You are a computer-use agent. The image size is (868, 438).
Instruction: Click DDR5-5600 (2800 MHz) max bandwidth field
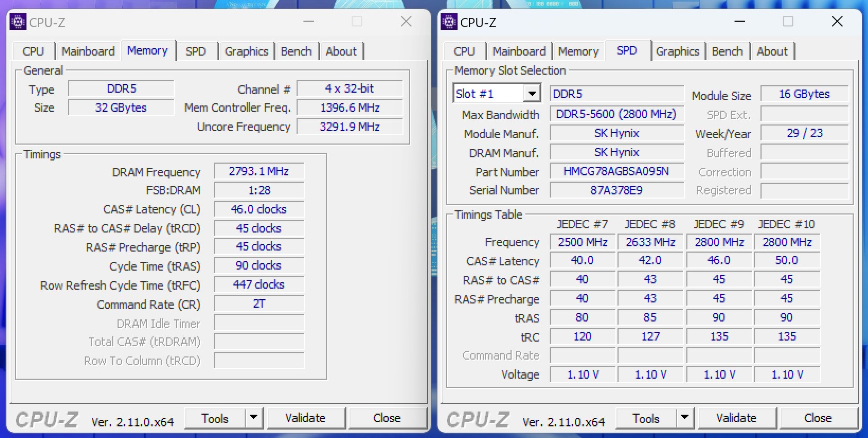(x=617, y=114)
